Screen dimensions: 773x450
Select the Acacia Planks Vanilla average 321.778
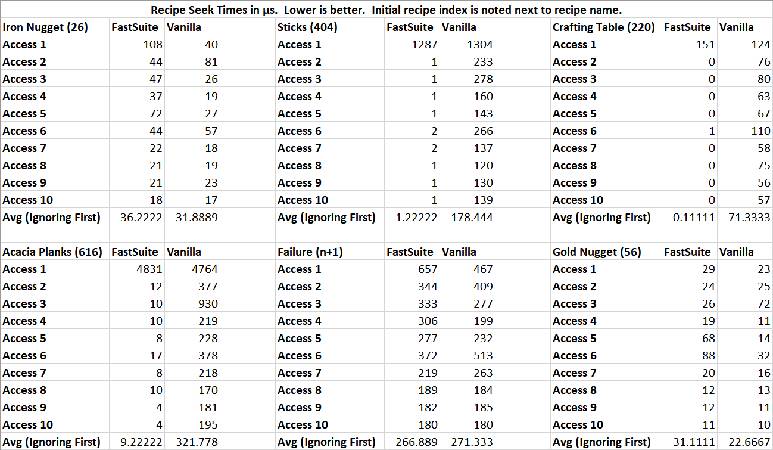pos(190,441)
